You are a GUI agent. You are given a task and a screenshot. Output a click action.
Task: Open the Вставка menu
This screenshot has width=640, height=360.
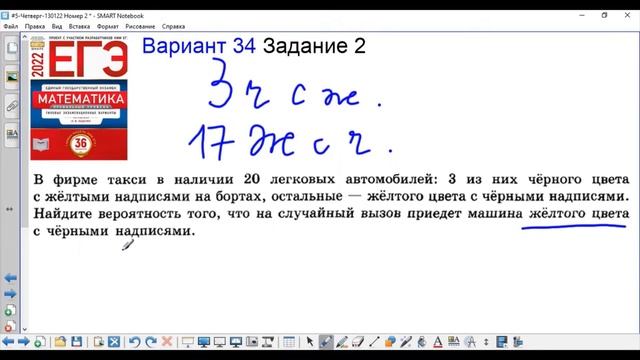pos(79,27)
